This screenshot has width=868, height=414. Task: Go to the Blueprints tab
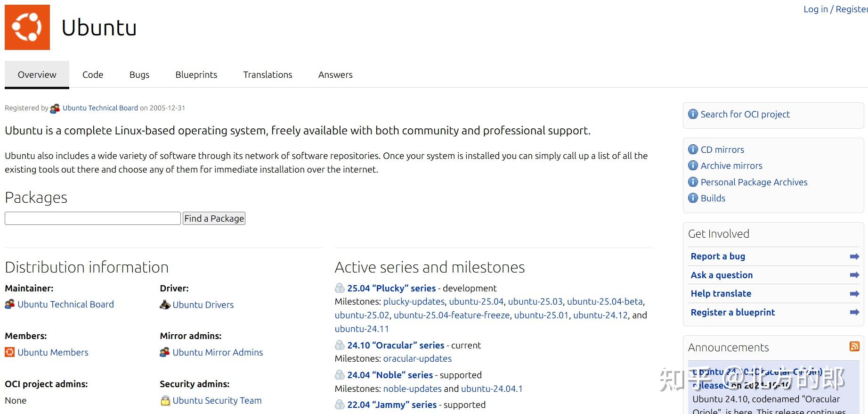point(196,75)
